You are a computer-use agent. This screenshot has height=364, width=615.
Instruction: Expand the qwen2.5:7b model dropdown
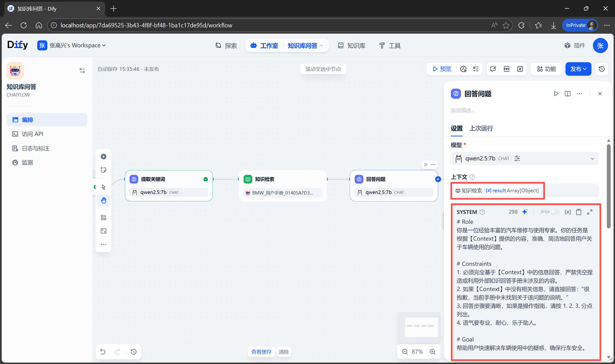(x=592, y=159)
